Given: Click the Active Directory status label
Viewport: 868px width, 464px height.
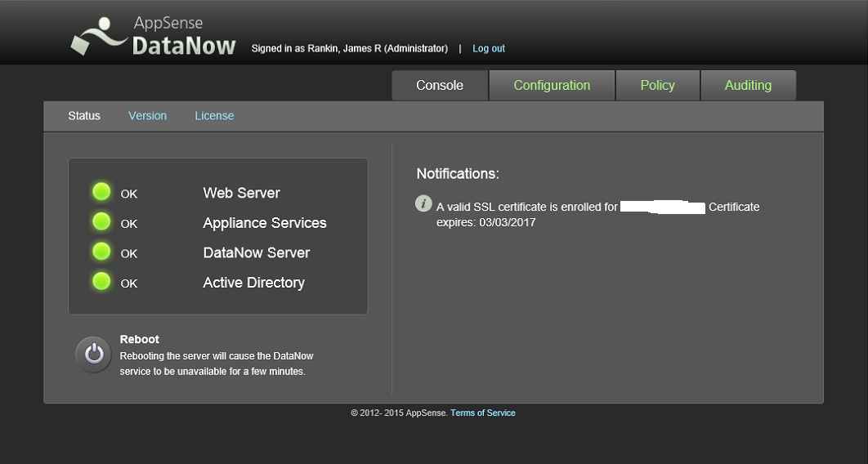Looking at the screenshot, I should coord(254,283).
